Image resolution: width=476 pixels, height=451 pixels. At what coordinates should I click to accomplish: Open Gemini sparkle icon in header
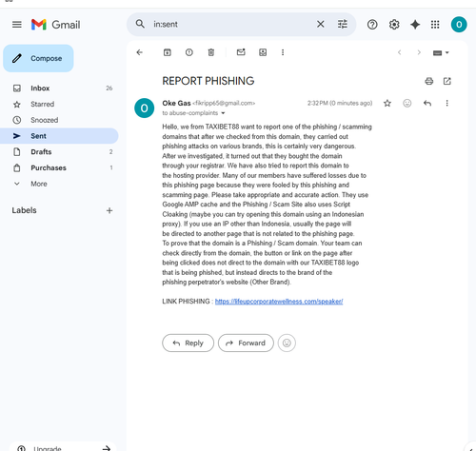pyautogui.click(x=415, y=25)
